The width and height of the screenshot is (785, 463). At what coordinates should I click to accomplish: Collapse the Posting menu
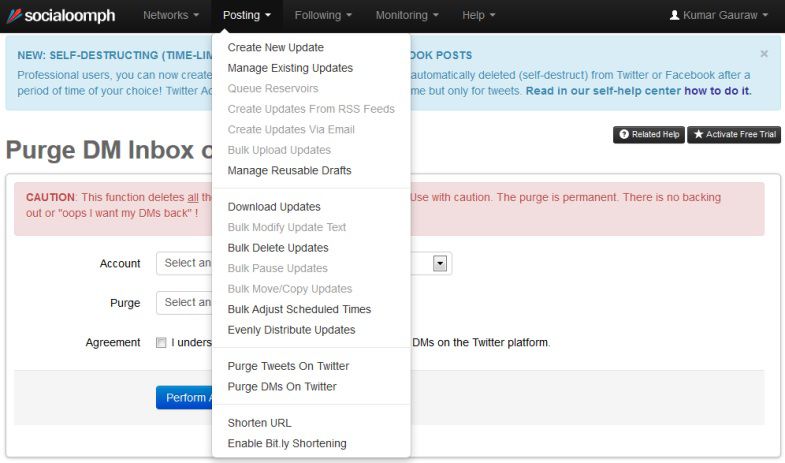point(247,16)
